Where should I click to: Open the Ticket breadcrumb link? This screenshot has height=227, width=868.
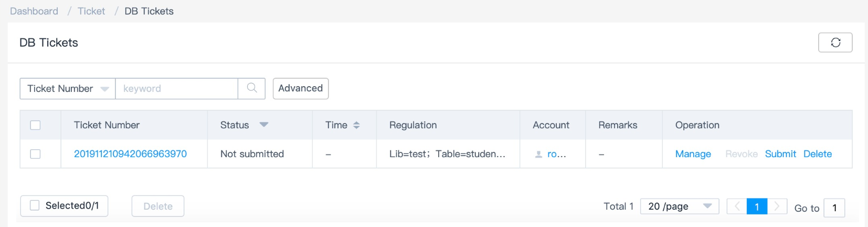click(91, 11)
